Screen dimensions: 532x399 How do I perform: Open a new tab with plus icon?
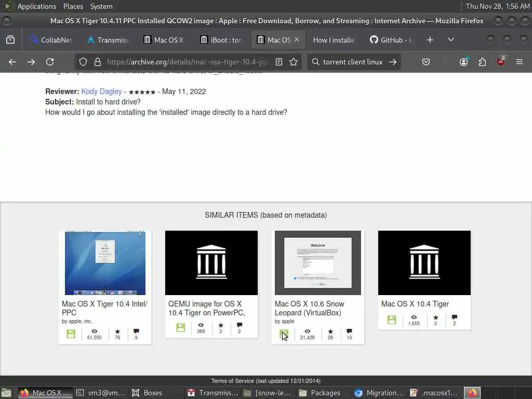[430, 39]
